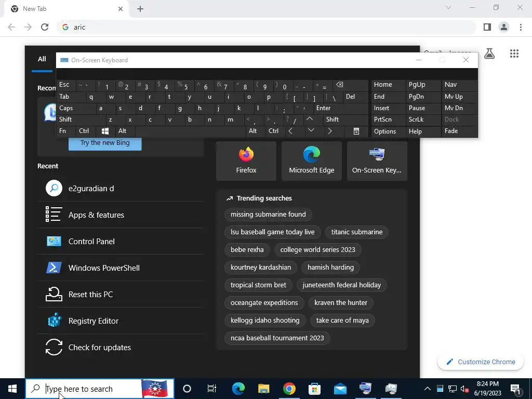Search trending bebe rexha
Screen dimensions: 532x399
247,250
